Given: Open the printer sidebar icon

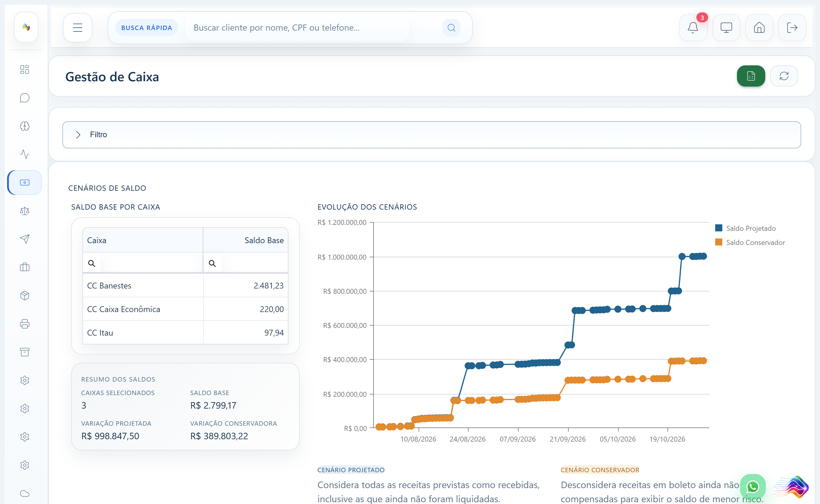Looking at the screenshot, I should (x=25, y=324).
